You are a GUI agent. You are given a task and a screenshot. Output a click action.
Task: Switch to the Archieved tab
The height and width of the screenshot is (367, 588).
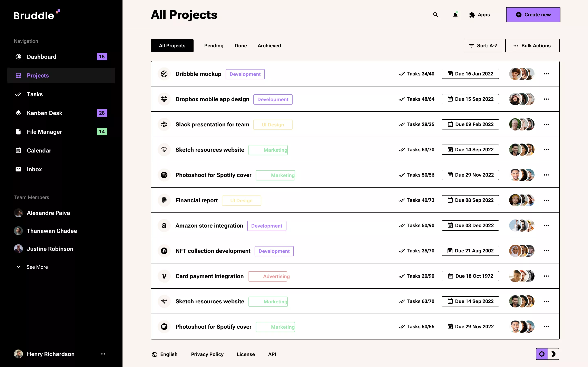click(269, 45)
